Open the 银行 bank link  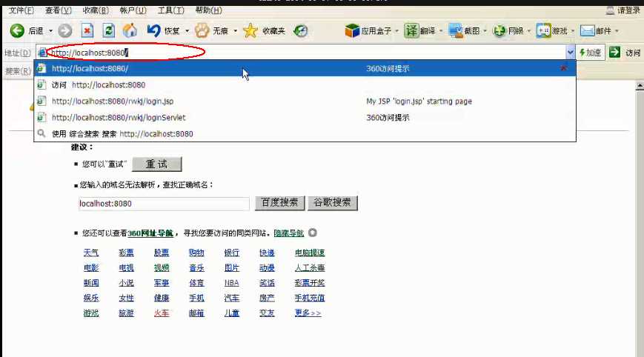point(232,253)
